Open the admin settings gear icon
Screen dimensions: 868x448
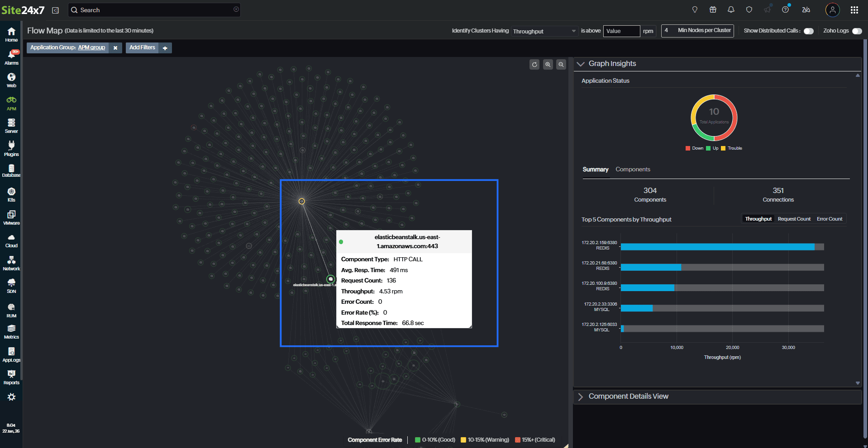coord(11,397)
